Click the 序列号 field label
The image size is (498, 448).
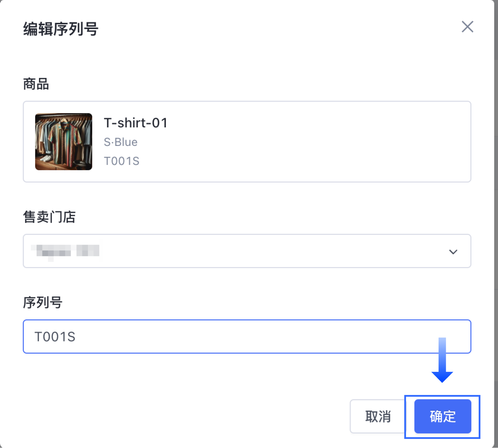[x=42, y=302]
